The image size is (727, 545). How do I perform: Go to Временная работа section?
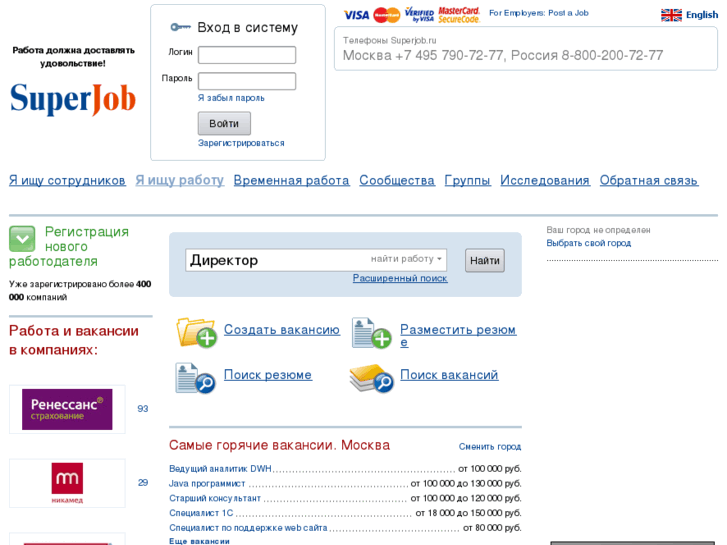(292, 180)
